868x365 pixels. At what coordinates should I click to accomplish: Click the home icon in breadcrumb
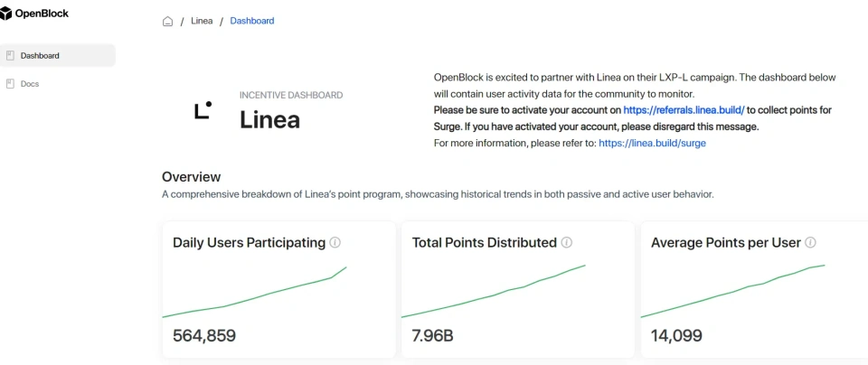pos(167,21)
